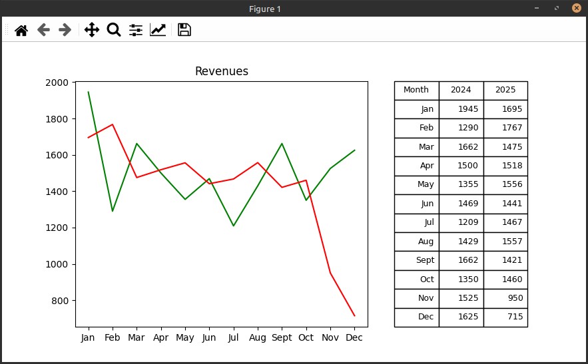Click the Nov row label in table
The image size is (588, 364).
(x=417, y=298)
